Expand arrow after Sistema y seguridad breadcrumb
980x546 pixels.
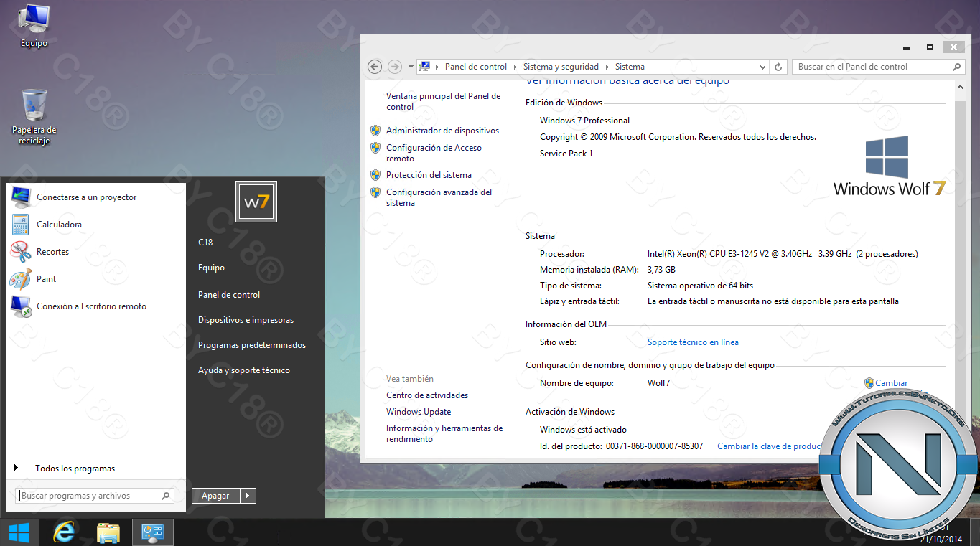point(607,67)
